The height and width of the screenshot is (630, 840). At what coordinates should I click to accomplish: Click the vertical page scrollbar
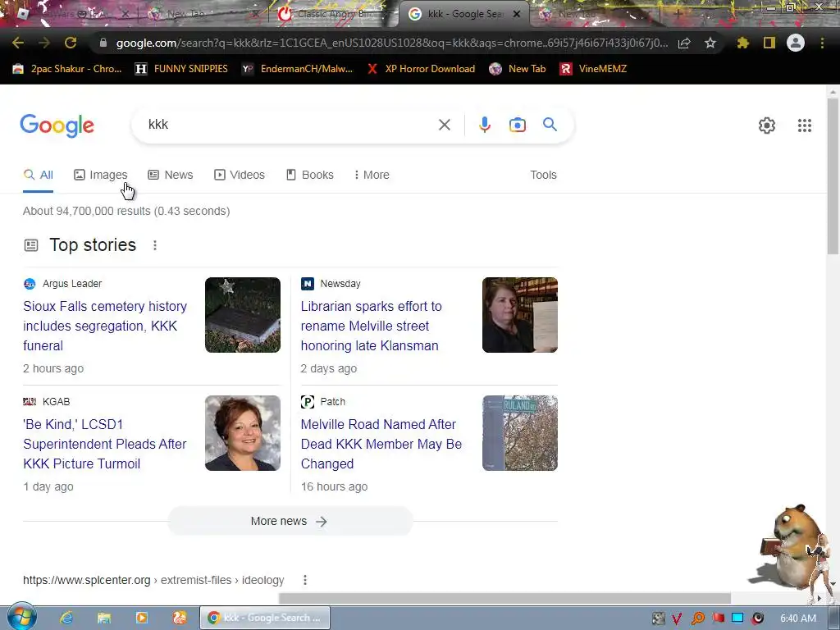click(833, 177)
